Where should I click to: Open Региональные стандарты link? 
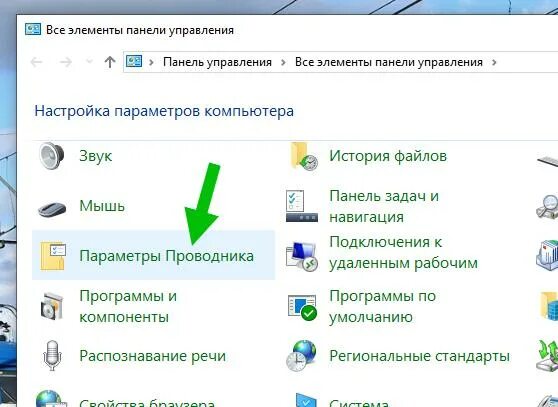[420, 356]
